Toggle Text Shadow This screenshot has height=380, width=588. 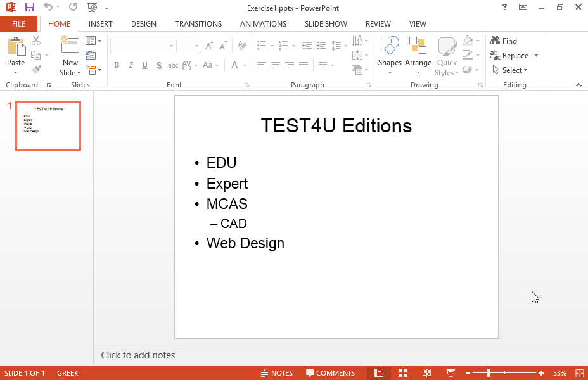(159, 65)
